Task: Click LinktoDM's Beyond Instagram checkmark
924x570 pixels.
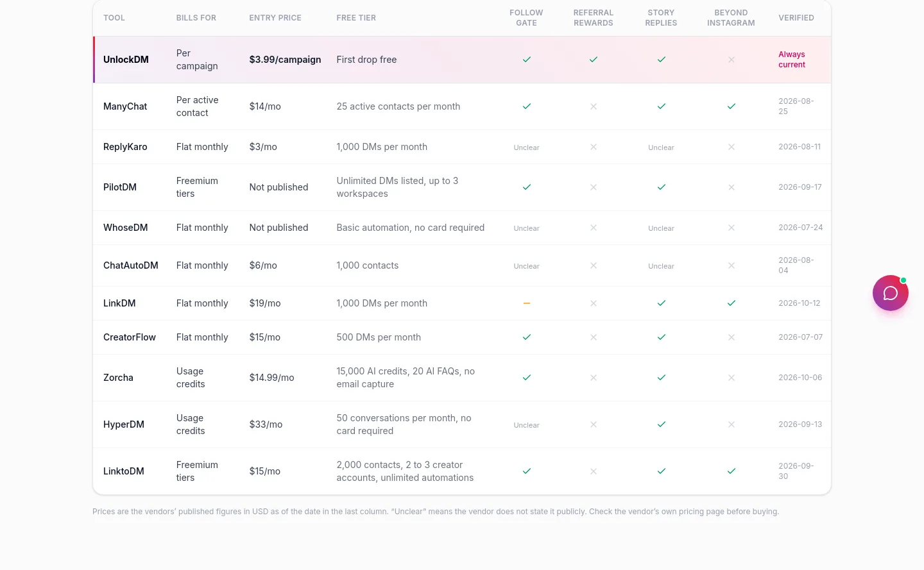Action: 732,471
